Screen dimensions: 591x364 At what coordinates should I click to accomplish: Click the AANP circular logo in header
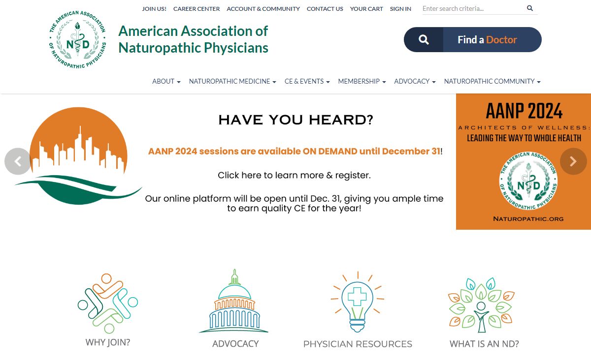[78, 40]
